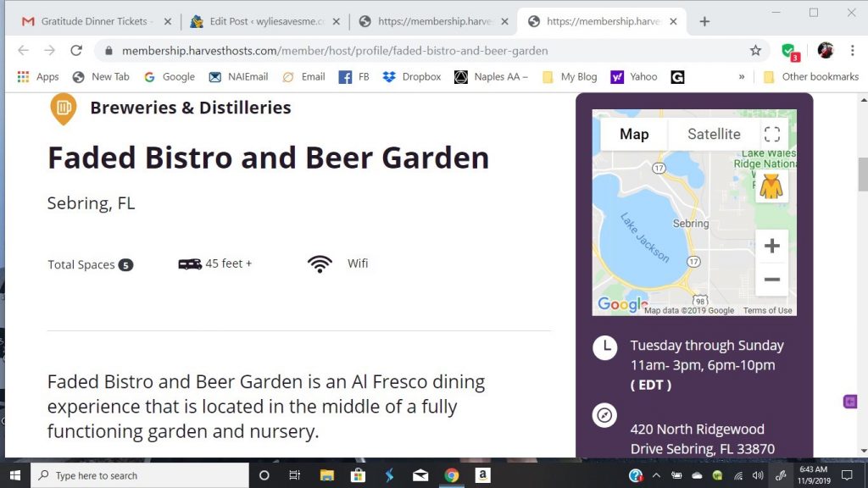Zoom out on the map

point(771,279)
